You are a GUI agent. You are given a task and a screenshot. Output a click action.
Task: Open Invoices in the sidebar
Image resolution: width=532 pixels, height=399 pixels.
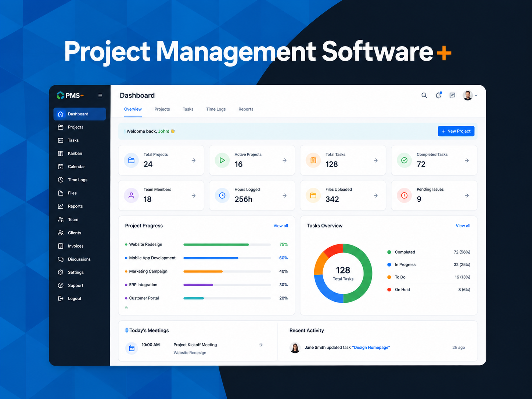[x=79, y=246]
